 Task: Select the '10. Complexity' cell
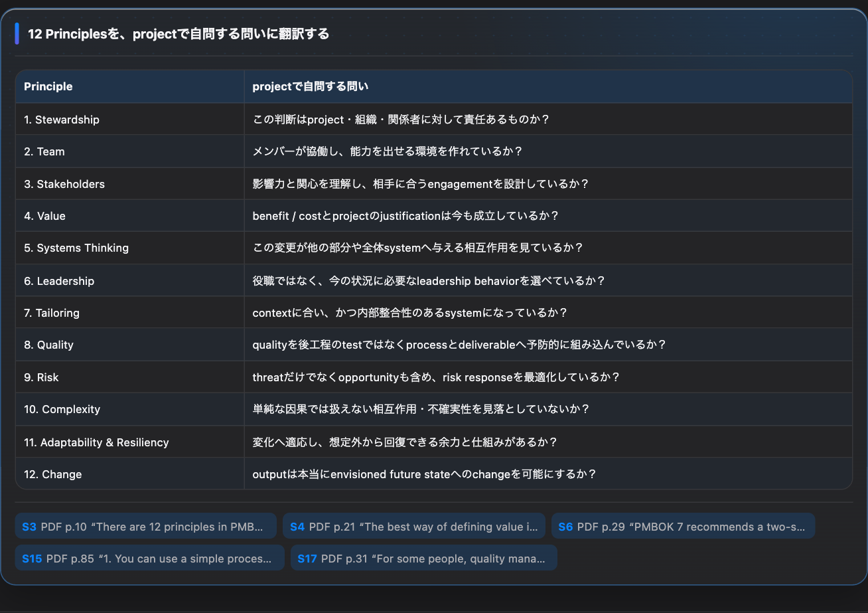pyautogui.click(x=130, y=409)
